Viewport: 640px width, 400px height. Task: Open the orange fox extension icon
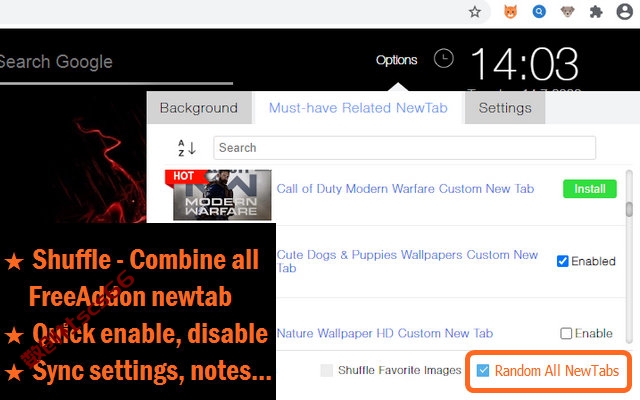[x=510, y=12]
